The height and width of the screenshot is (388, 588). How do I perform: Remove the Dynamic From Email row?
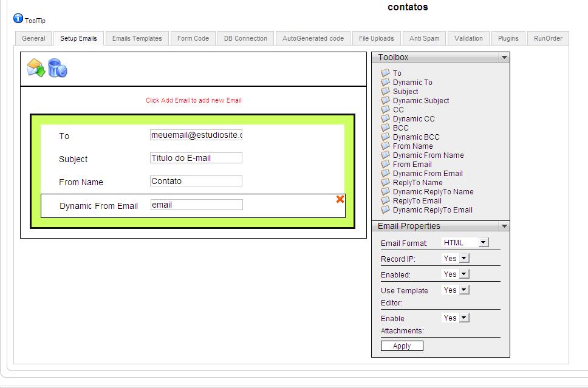click(x=340, y=198)
